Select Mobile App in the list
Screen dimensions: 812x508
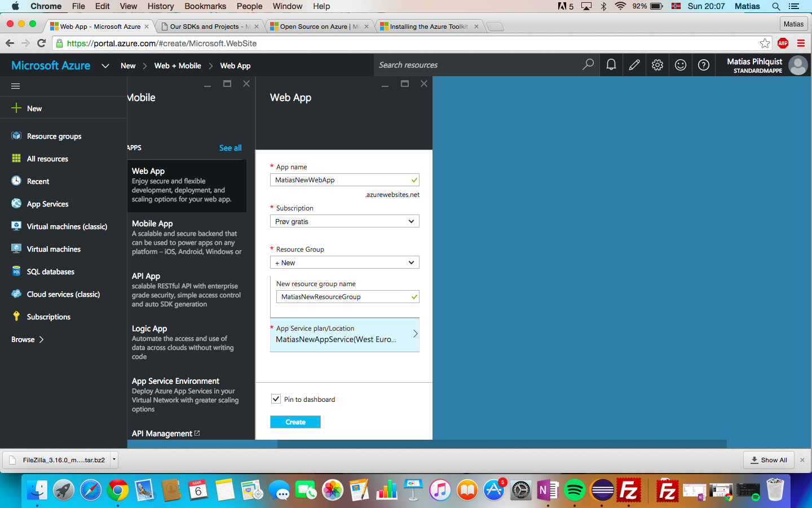pos(187,237)
